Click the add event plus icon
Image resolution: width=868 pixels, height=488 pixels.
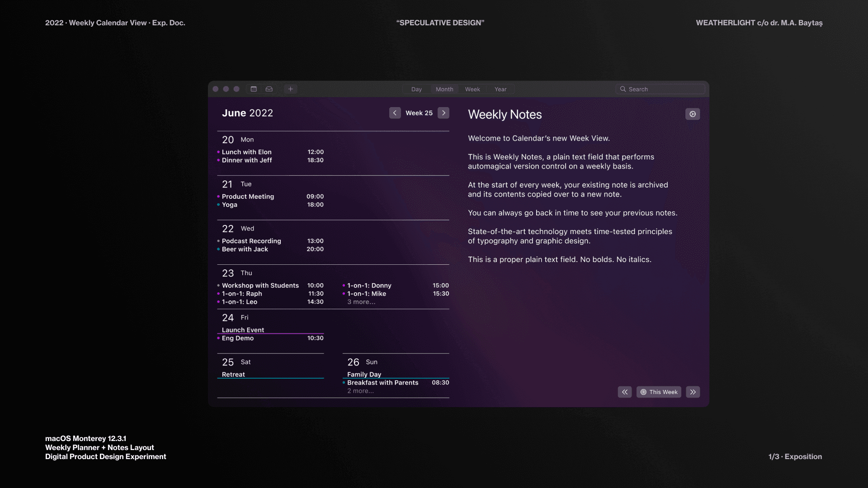pos(290,89)
